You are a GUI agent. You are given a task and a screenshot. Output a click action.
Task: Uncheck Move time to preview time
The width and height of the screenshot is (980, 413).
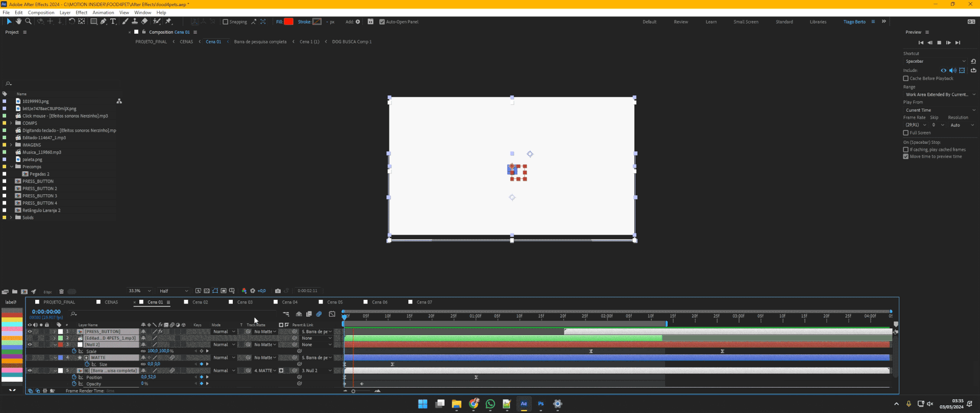click(x=906, y=157)
